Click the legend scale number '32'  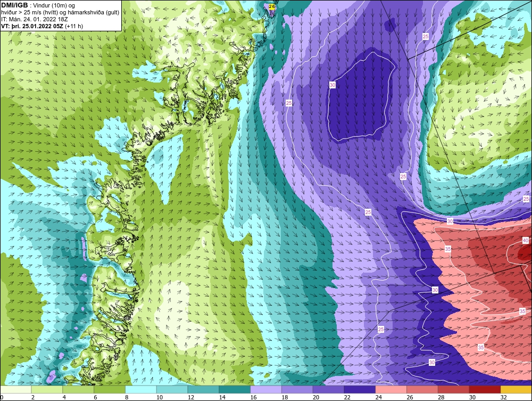click(x=503, y=397)
